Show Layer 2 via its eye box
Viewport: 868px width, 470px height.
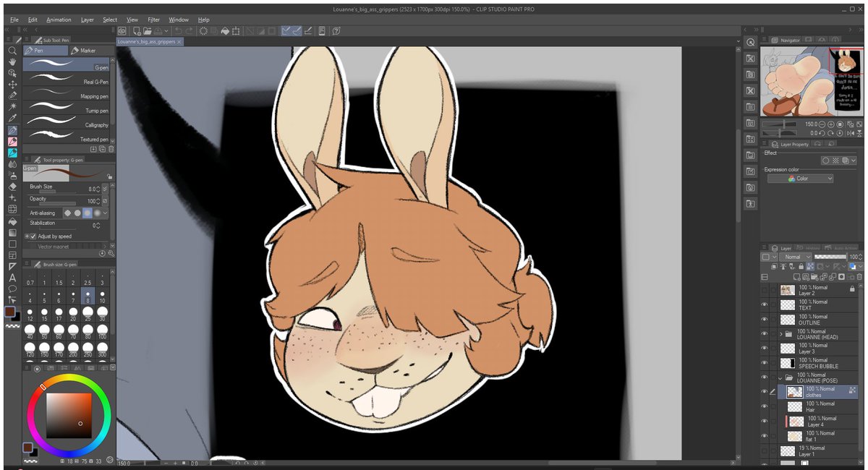765,290
